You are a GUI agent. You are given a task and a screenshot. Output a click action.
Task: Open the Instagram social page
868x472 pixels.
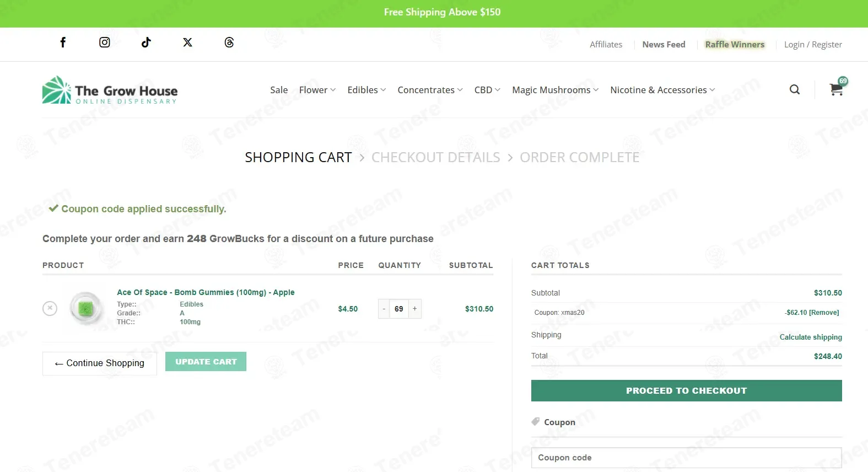(x=105, y=42)
